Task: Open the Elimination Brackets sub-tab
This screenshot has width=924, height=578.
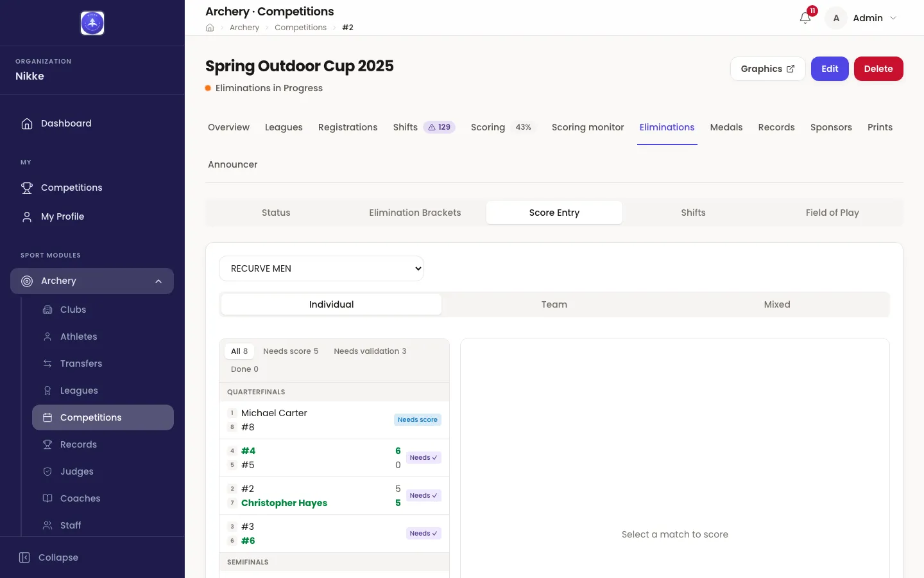Action: pos(415,213)
